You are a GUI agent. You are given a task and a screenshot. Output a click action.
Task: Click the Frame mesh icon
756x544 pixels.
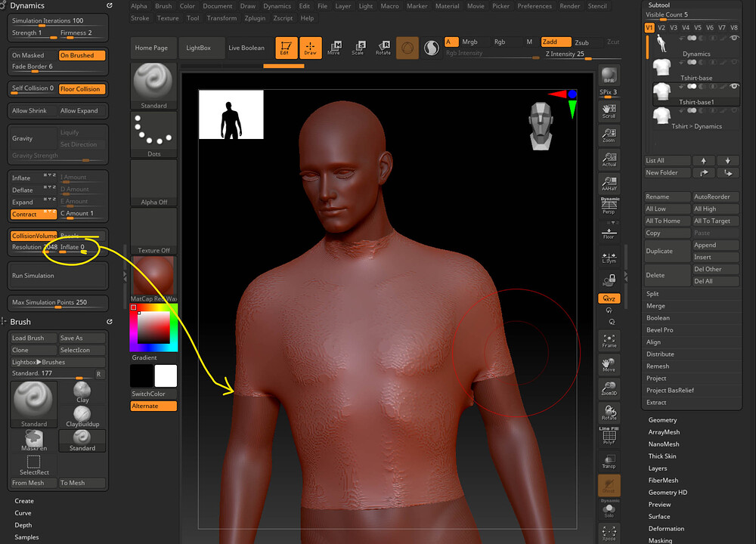pos(609,342)
